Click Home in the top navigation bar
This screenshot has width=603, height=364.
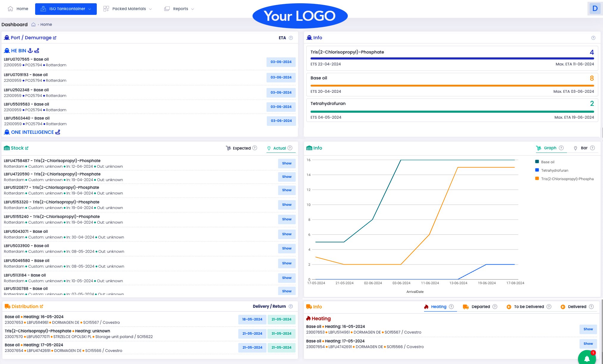pyautogui.click(x=18, y=9)
